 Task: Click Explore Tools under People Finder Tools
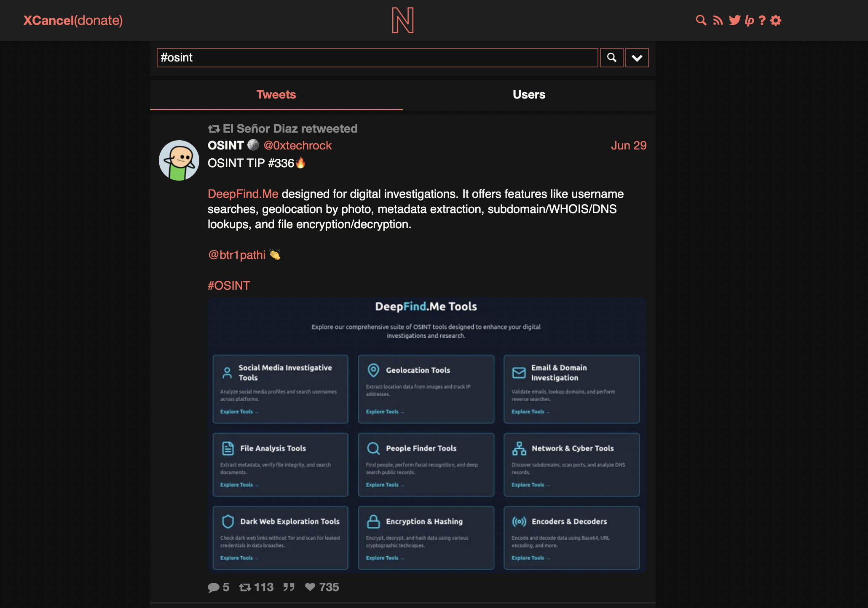[x=385, y=485]
